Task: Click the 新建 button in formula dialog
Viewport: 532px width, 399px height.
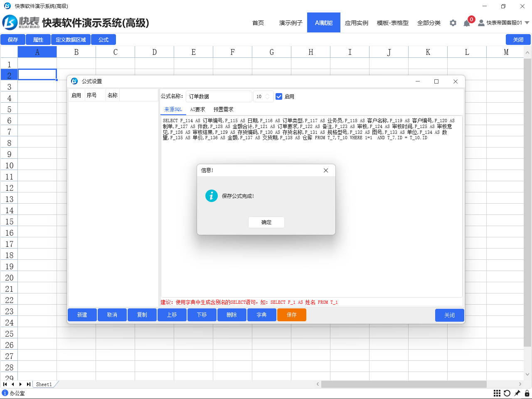Action: pos(82,315)
